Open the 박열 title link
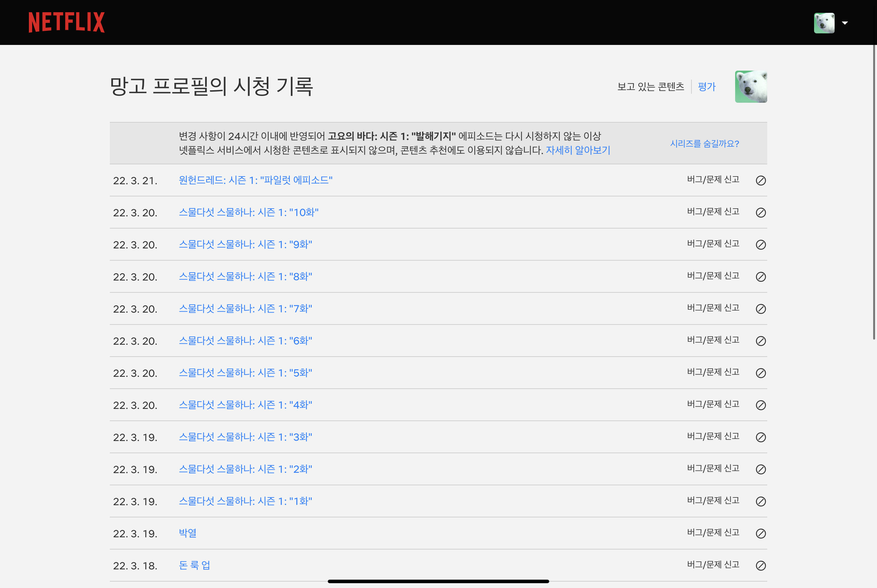Viewport: 877px width, 588px height. pyautogui.click(x=187, y=533)
